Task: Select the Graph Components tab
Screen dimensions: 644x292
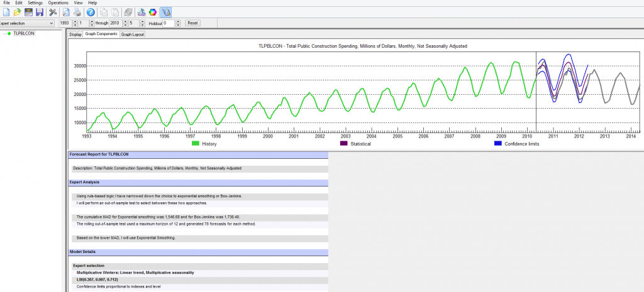Action: coord(101,34)
